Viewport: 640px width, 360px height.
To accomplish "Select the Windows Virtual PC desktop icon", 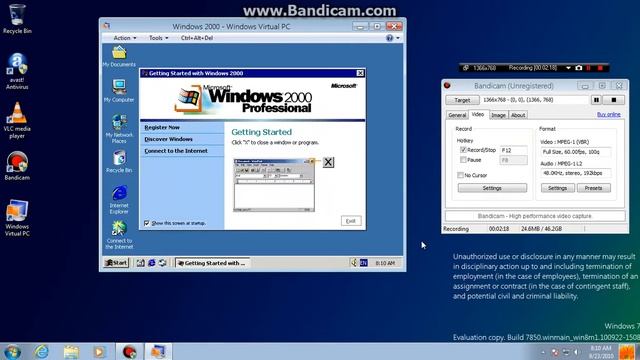I will pyautogui.click(x=17, y=218).
